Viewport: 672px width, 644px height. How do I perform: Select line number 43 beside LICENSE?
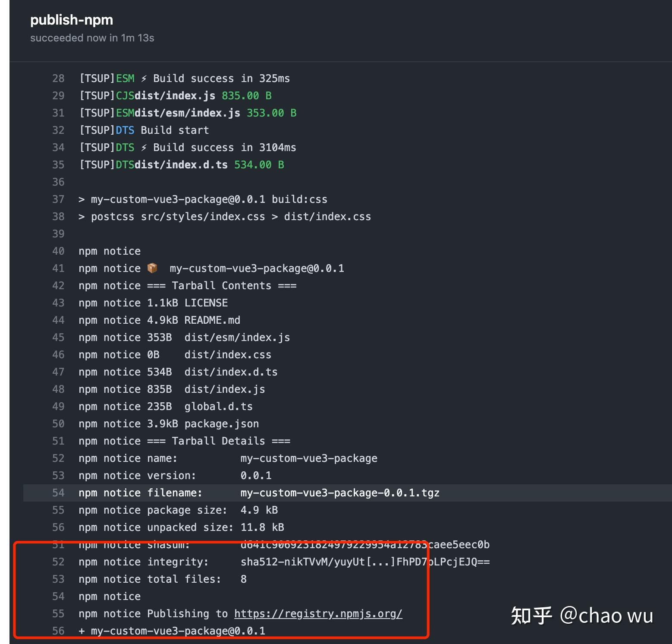coord(58,303)
